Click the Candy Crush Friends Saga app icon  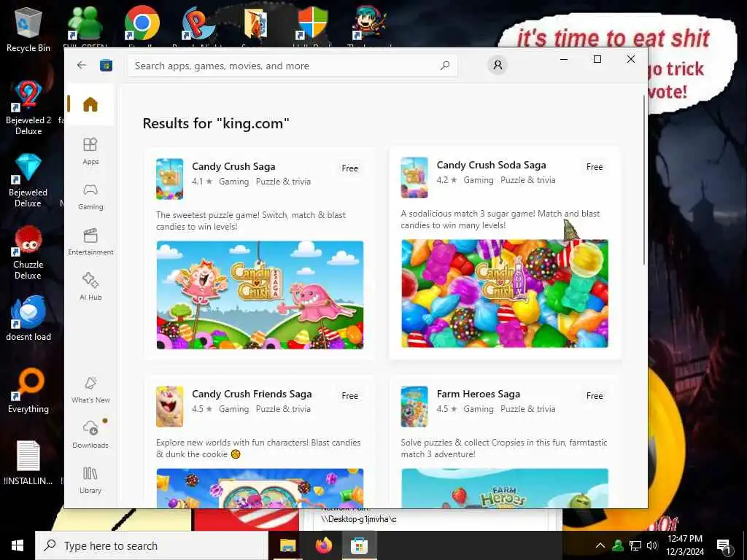(x=169, y=407)
